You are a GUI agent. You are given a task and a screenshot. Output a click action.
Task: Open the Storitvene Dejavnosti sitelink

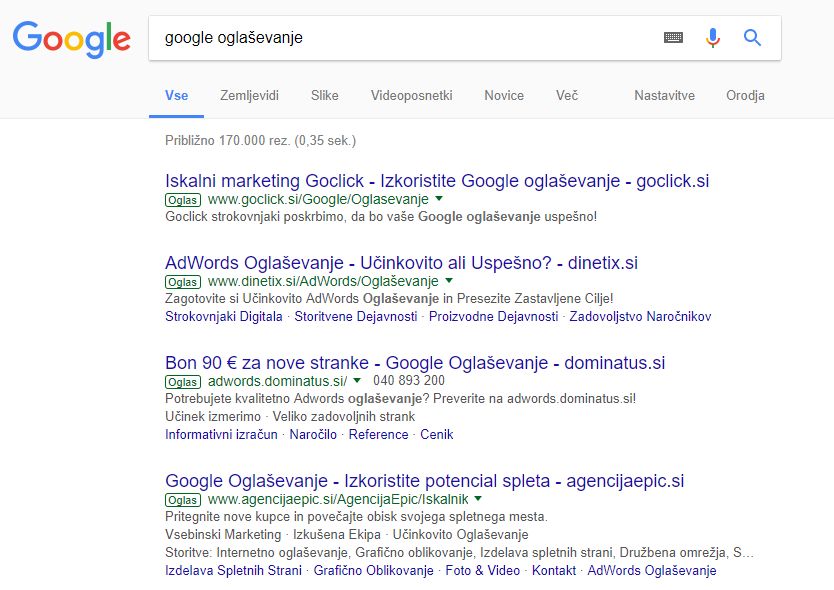[356, 317]
